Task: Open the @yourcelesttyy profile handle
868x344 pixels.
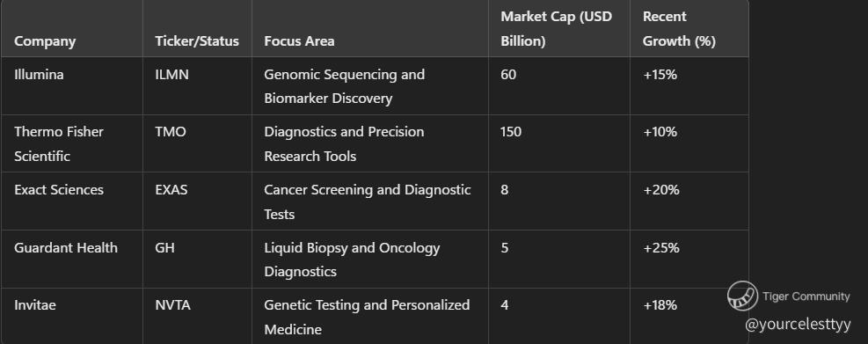Action: point(798,325)
